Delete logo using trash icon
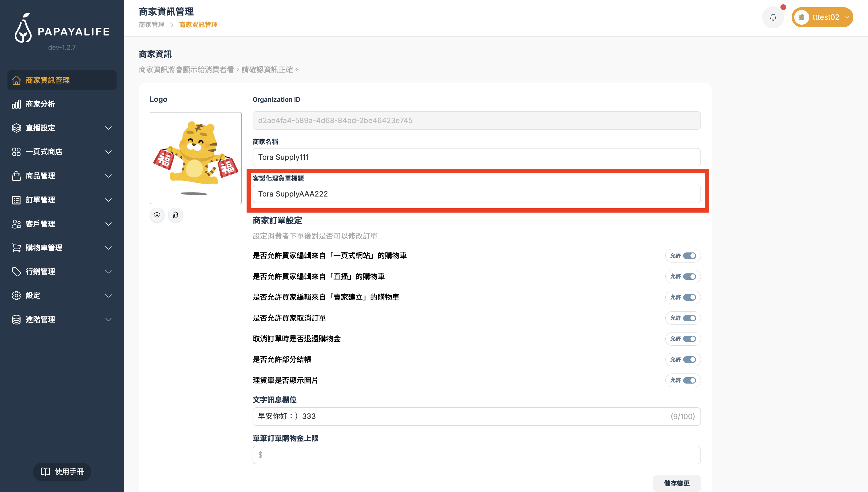Screen dimensions: 868x492 (x=175, y=215)
